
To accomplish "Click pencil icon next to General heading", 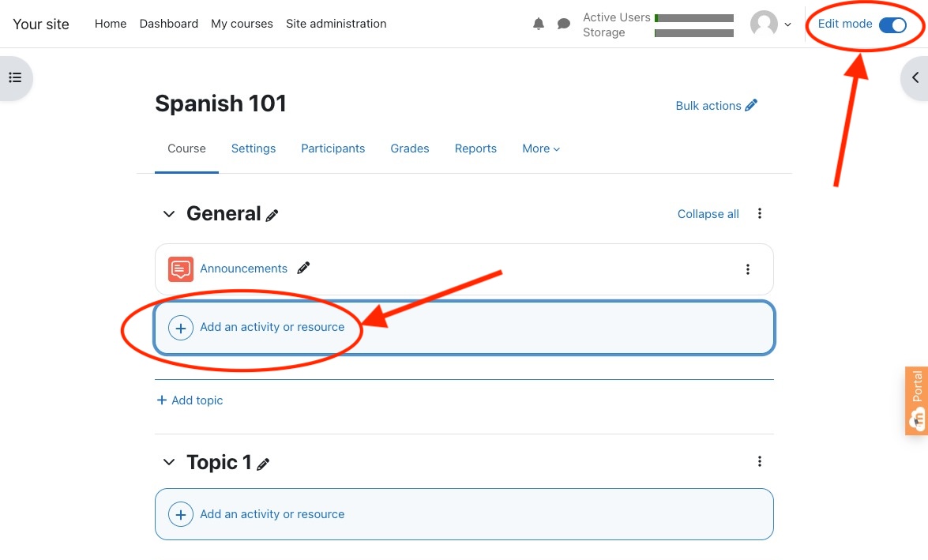I will point(272,215).
